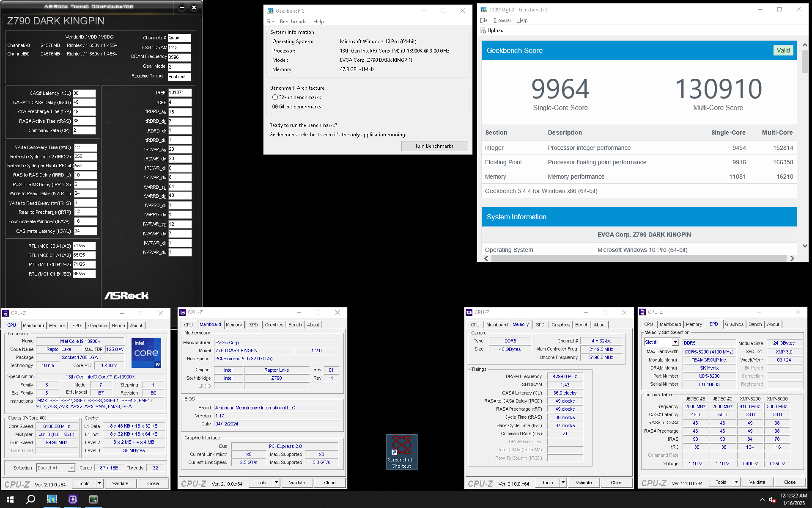Click CPU-Z title icon in Memory window
This screenshot has height=508, width=812.
click(469, 312)
